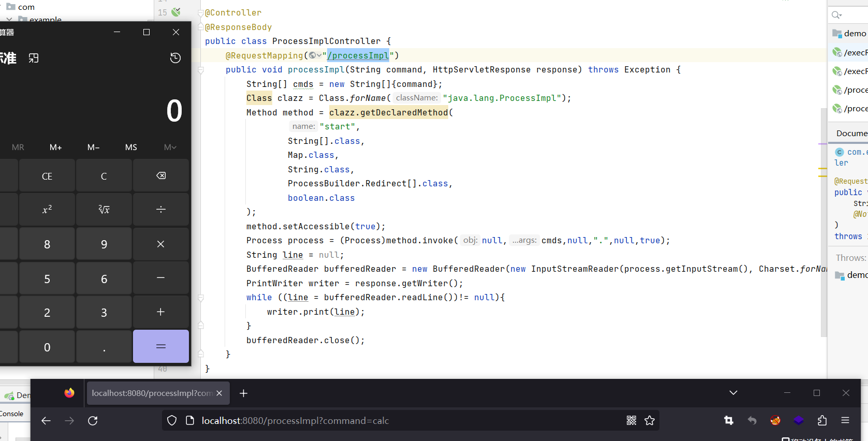Click the purple layers extension icon
This screenshot has width=868, height=441.
click(799, 421)
